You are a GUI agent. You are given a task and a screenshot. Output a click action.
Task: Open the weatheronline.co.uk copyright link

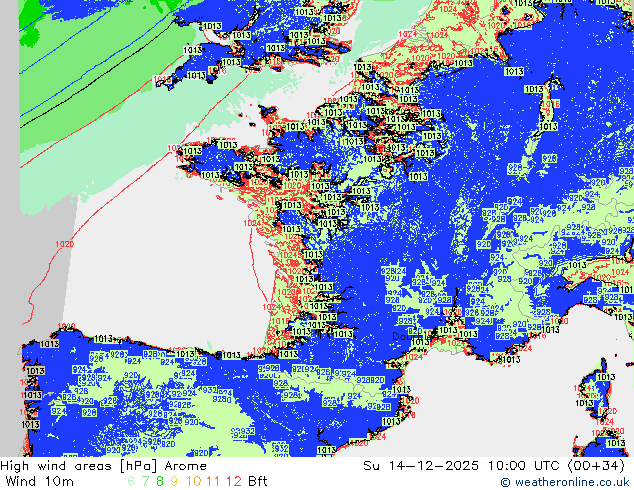click(x=565, y=482)
